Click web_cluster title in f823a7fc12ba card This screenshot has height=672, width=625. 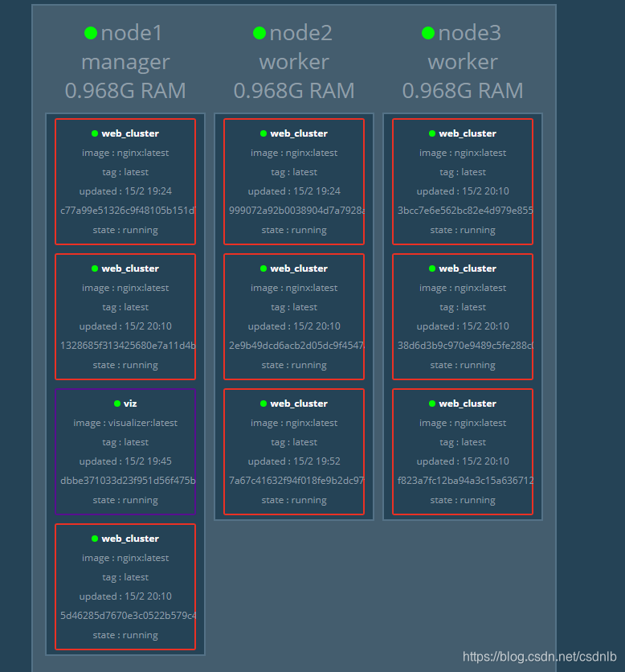(x=468, y=404)
